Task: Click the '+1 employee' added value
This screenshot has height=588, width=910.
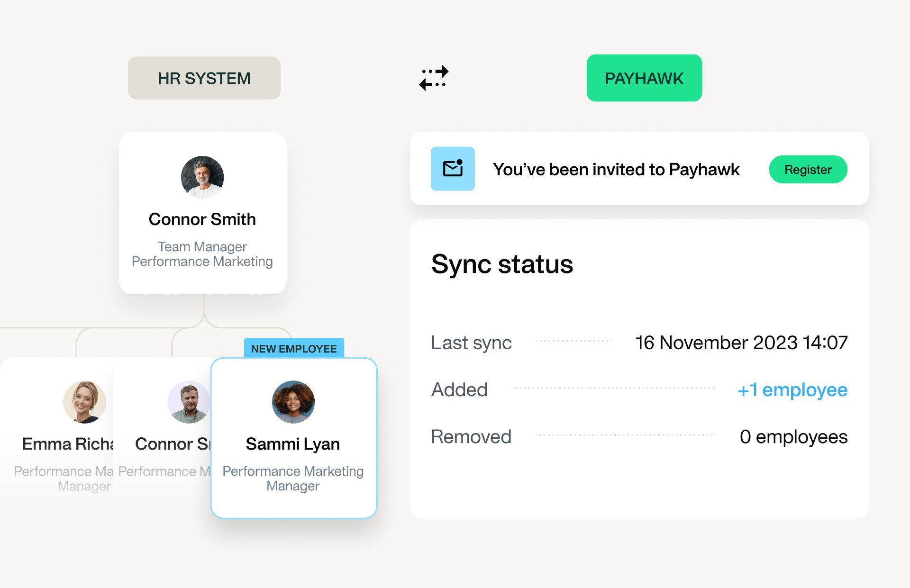Action: coord(792,390)
